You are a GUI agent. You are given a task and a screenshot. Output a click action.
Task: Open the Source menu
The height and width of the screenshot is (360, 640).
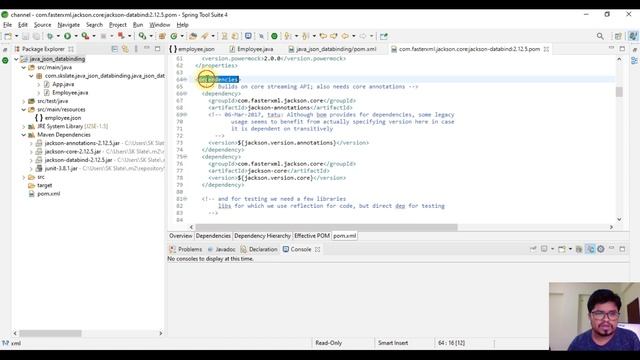42,25
